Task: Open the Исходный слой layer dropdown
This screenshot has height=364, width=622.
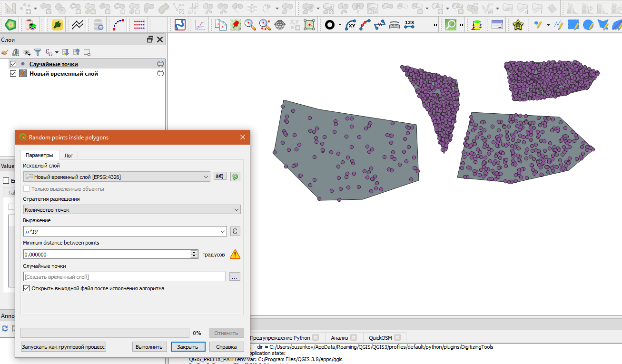Action: (206, 177)
